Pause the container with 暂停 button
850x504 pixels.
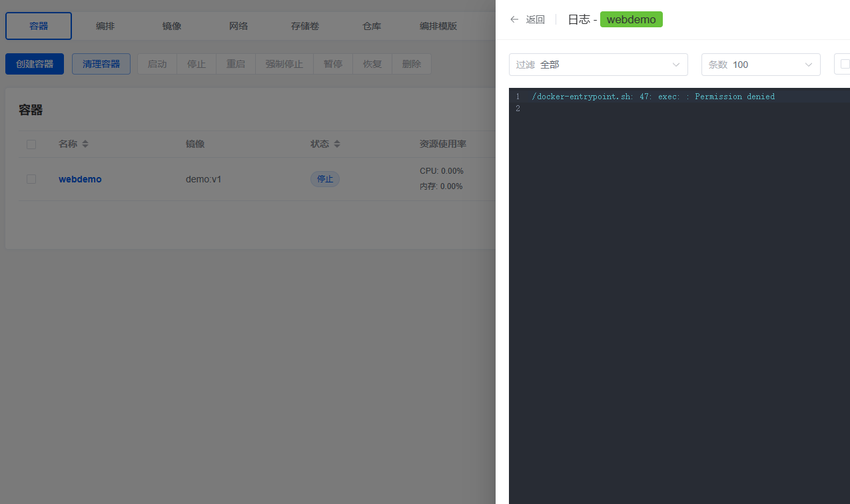pos(332,64)
